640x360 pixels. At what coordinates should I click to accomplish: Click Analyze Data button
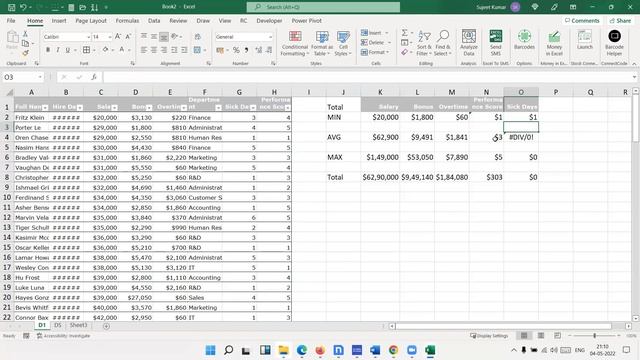click(469, 43)
